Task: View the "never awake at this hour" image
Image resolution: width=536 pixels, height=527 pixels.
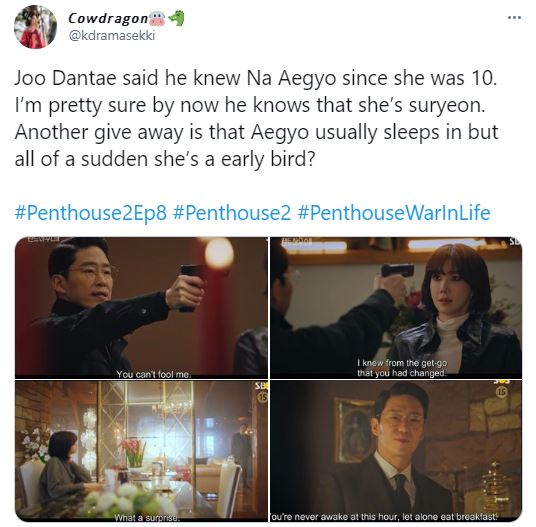Action: pos(396,451)
